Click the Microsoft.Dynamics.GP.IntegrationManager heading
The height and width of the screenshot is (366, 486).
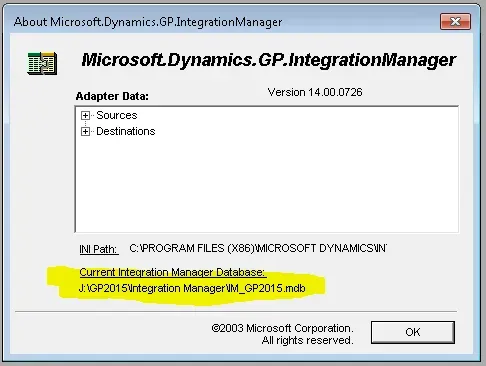tap(269, 60)
